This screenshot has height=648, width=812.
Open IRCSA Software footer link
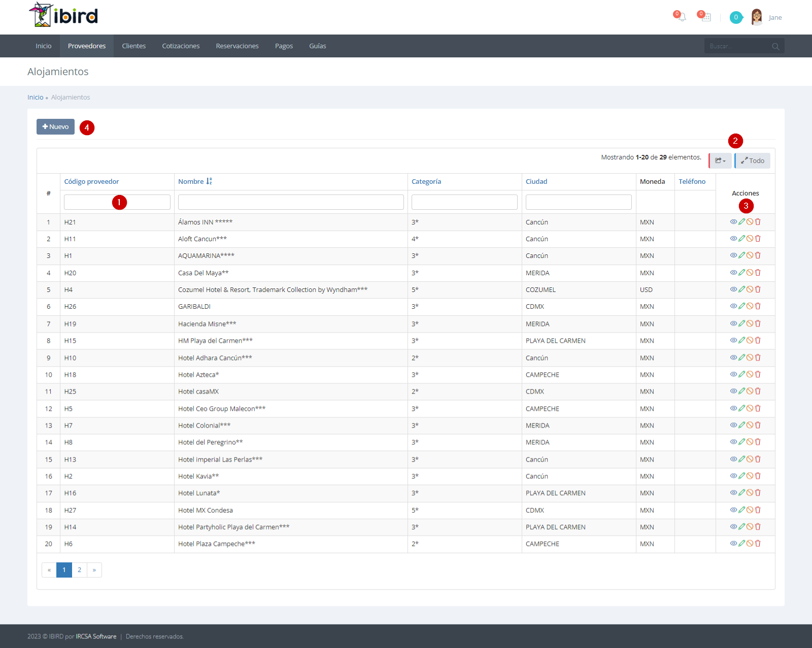[x=96, y=636]
